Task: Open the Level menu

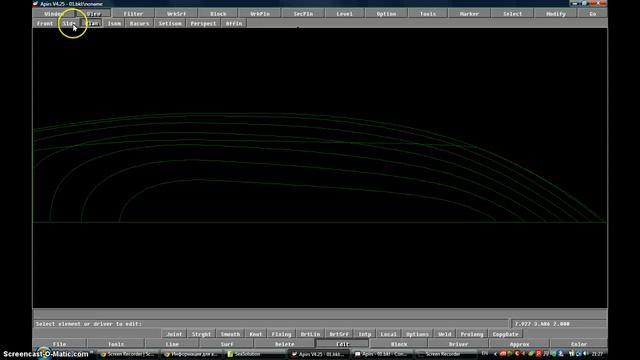Action: click(x=344, y=13)
